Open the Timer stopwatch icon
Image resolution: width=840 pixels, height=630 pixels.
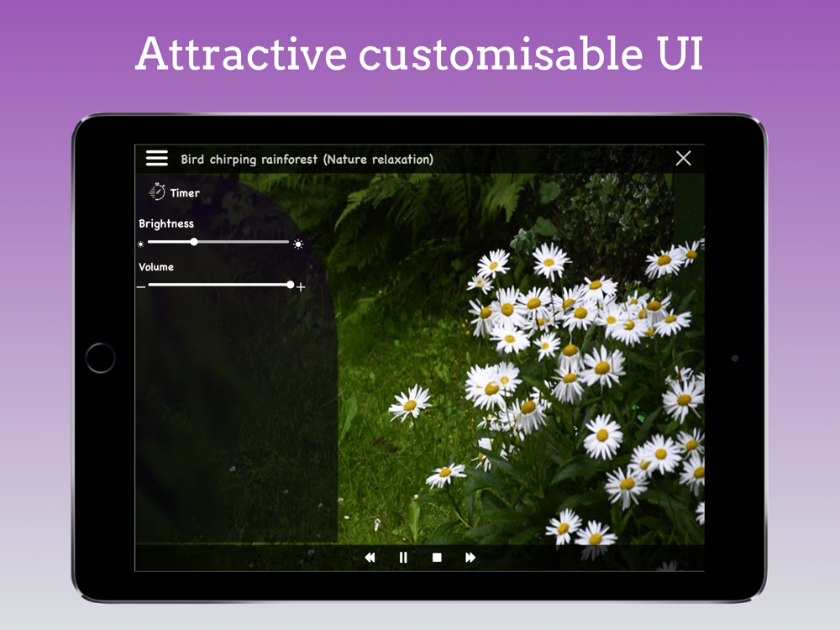157,192
